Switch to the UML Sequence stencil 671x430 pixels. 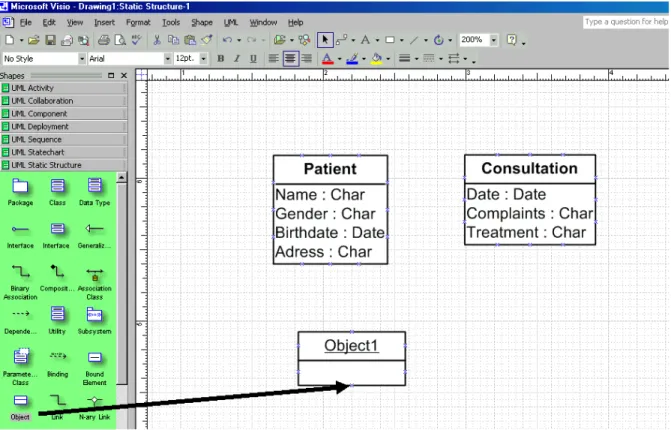(x=64, y=139)
